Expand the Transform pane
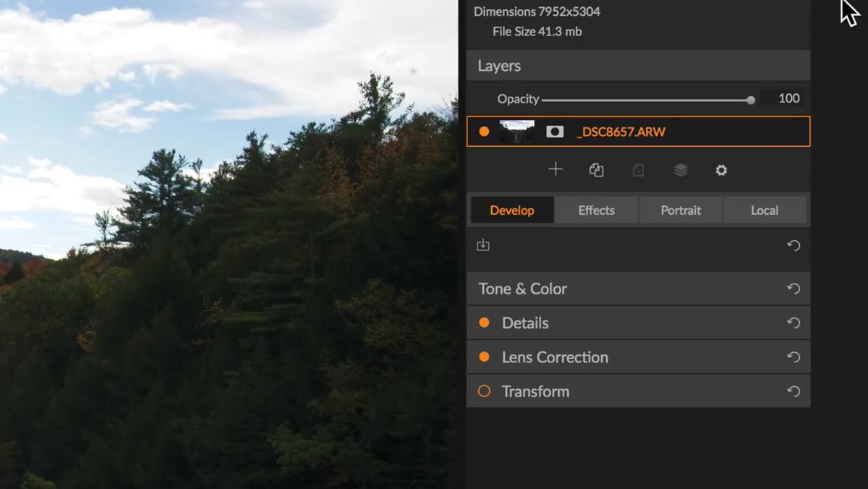This screenshot has width=868, height=489. (x=638, y=391)
